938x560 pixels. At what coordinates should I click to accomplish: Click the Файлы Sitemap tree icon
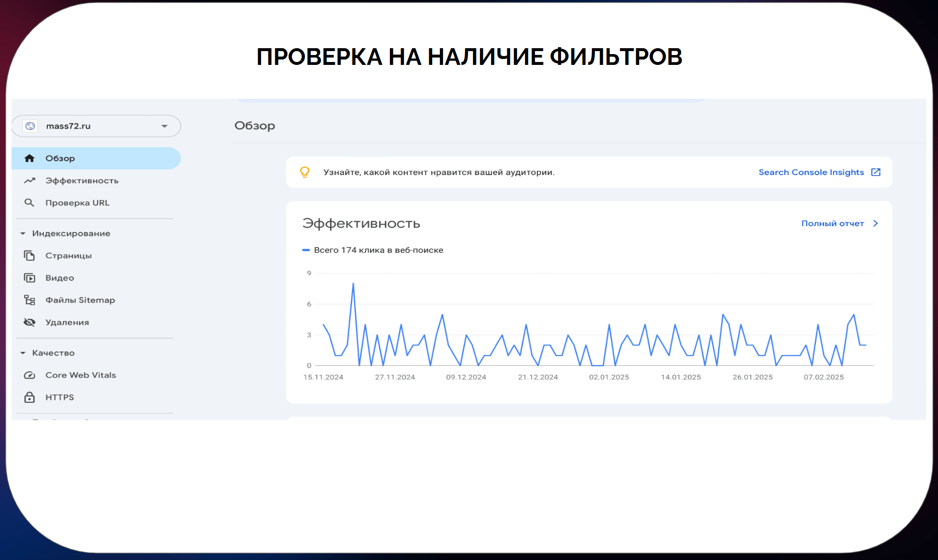29,300
